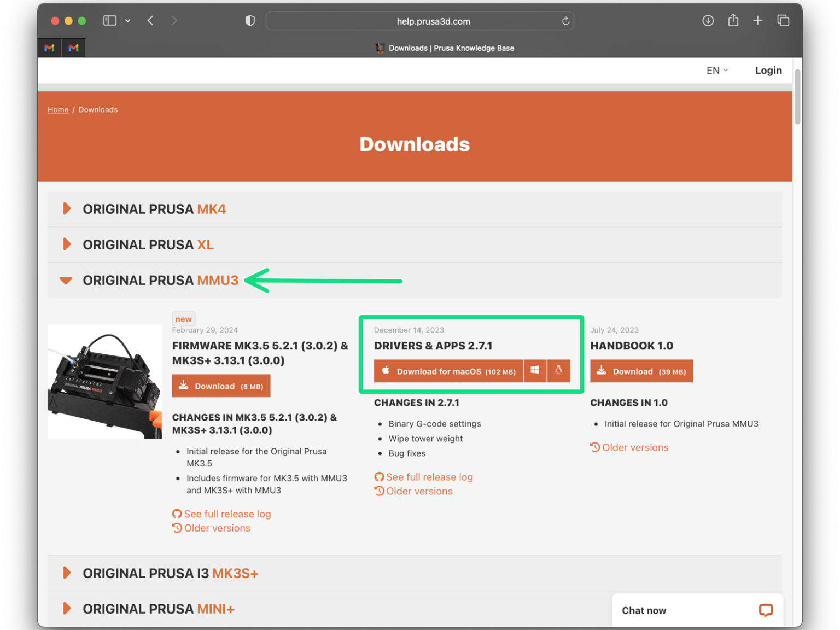Reload the page via the reload icon
Screen dimensions: 840x630
coord(565,21)
